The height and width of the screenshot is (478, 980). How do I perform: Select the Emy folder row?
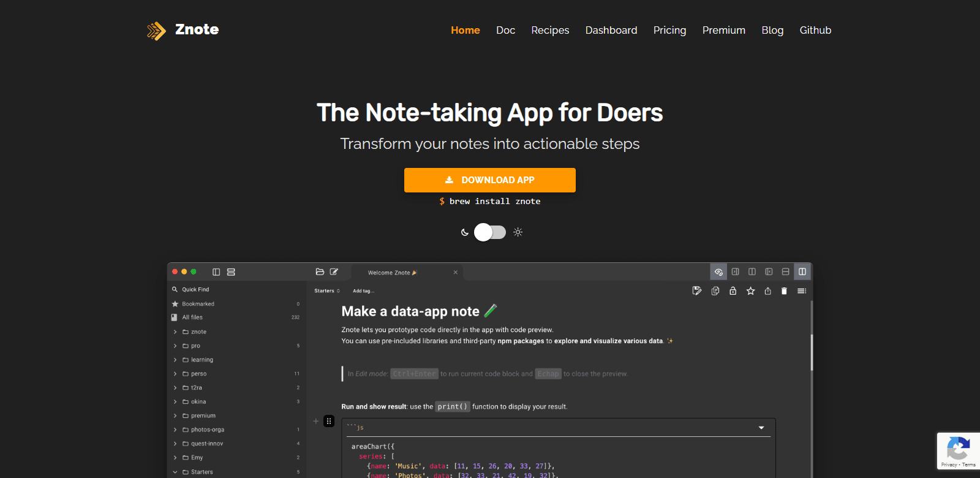(236, 458)
